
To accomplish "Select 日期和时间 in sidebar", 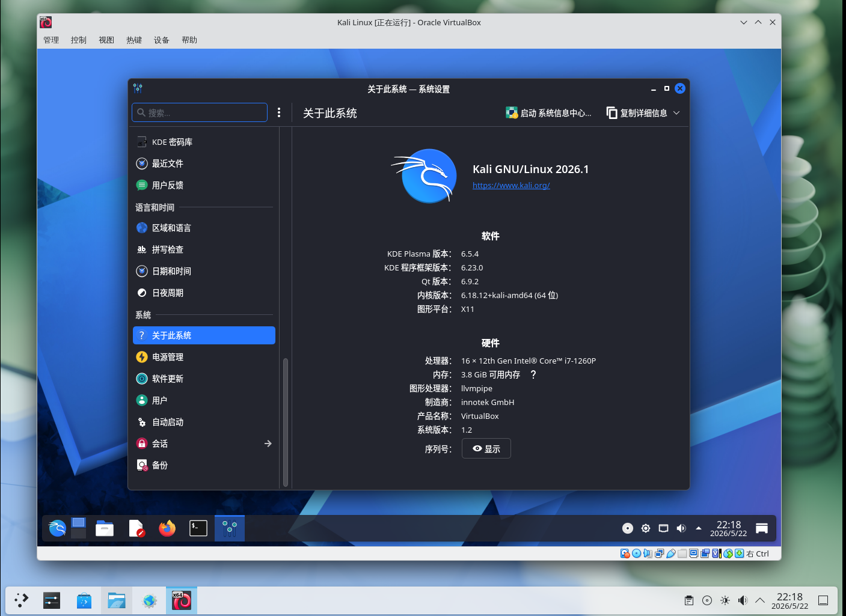I will [203, 271].
